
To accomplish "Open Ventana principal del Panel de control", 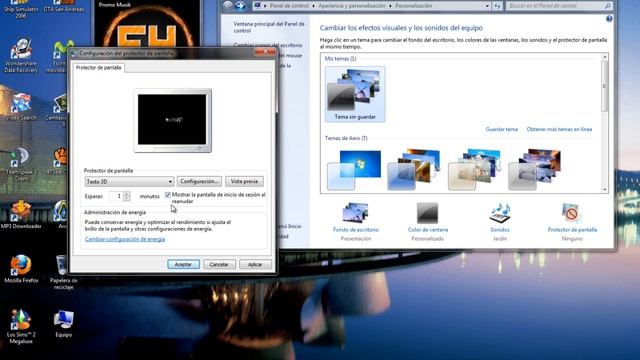I will (269, 27).
